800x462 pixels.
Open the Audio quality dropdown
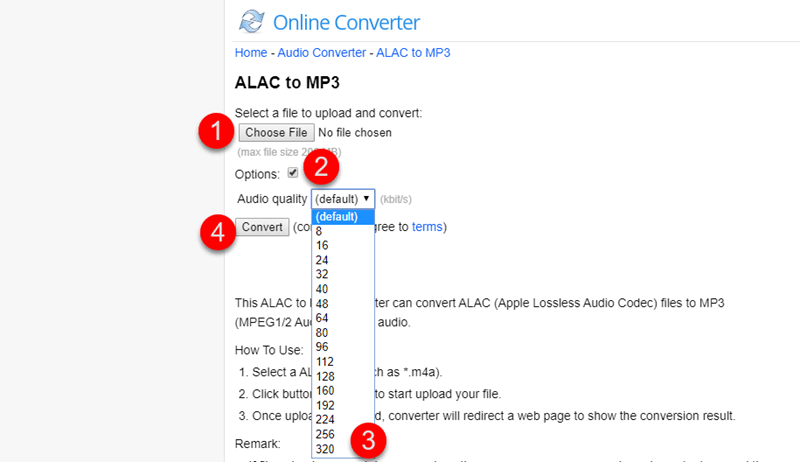(342, 198)
